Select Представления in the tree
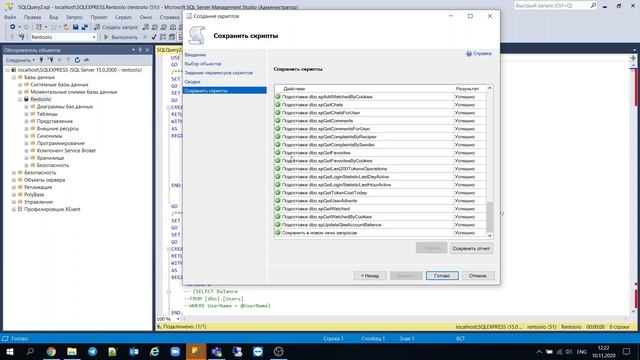This screenshot has height=360, width=640. pos(54,121)
